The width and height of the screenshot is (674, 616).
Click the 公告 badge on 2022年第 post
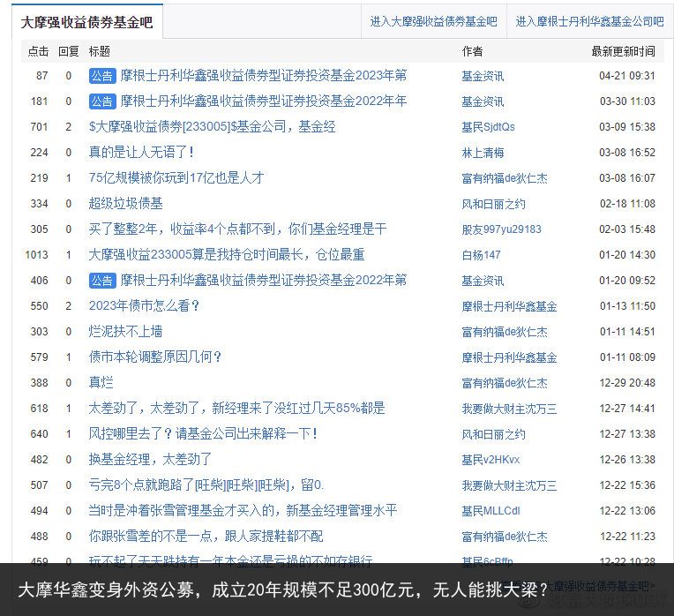[x=102, y=281]
